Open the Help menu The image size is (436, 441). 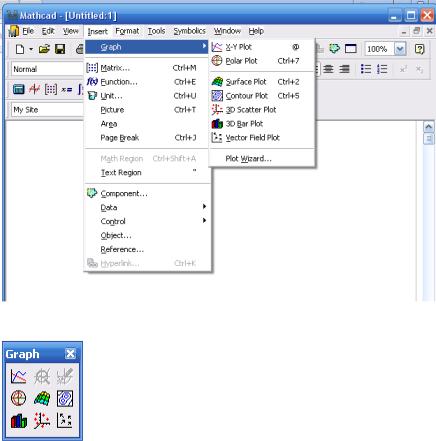pyautogui.click(x=256, y=31)
